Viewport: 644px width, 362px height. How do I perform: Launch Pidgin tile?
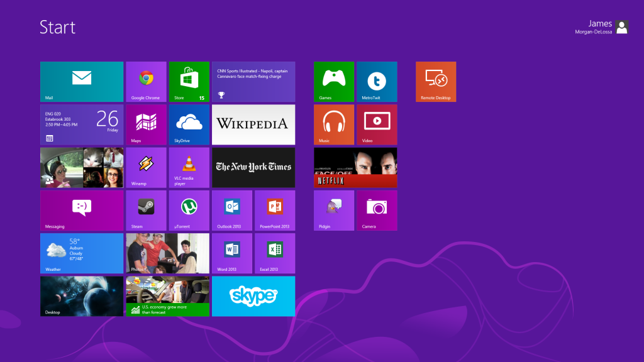coord(334,211)
